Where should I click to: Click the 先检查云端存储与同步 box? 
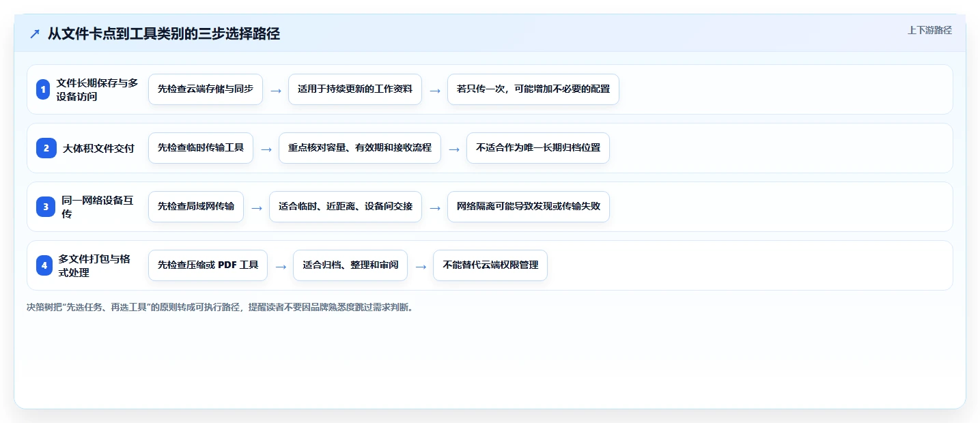[206, 89]
